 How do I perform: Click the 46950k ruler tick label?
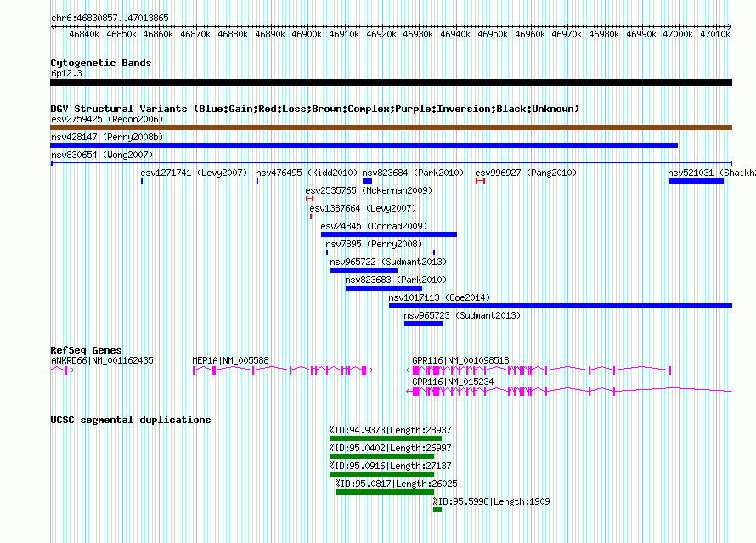coord(493,35)
